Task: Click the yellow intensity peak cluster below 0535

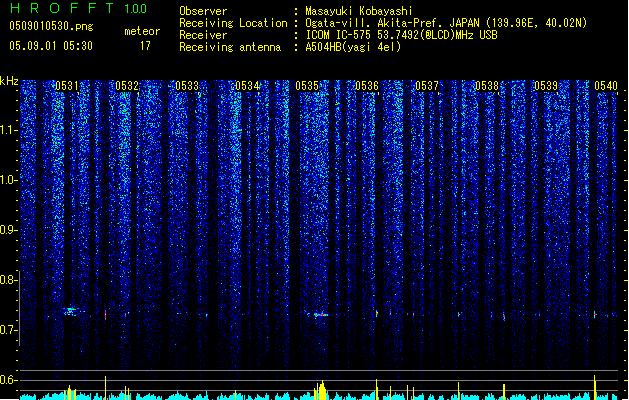Action: tap(320, 390)
